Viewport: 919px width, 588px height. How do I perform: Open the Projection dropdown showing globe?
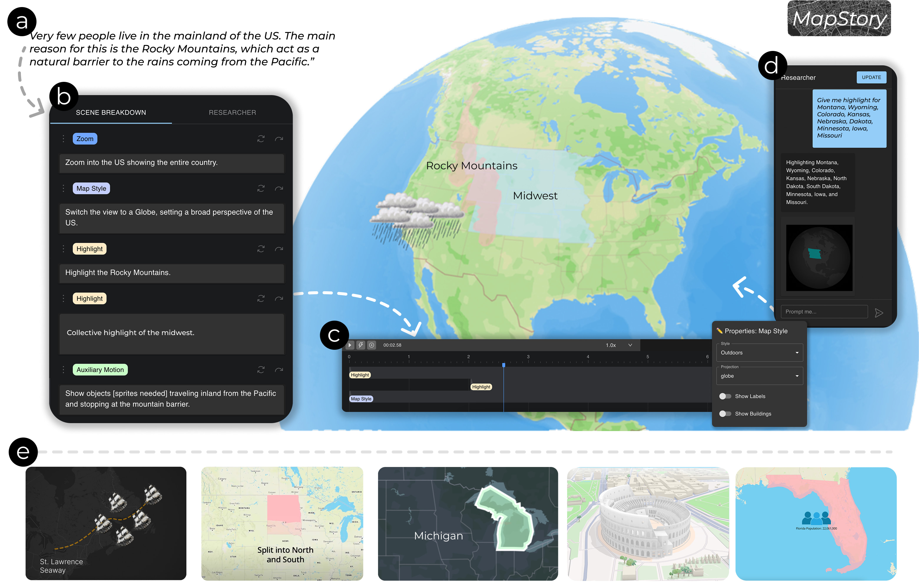pyautogui.click(x=760, y=376)
